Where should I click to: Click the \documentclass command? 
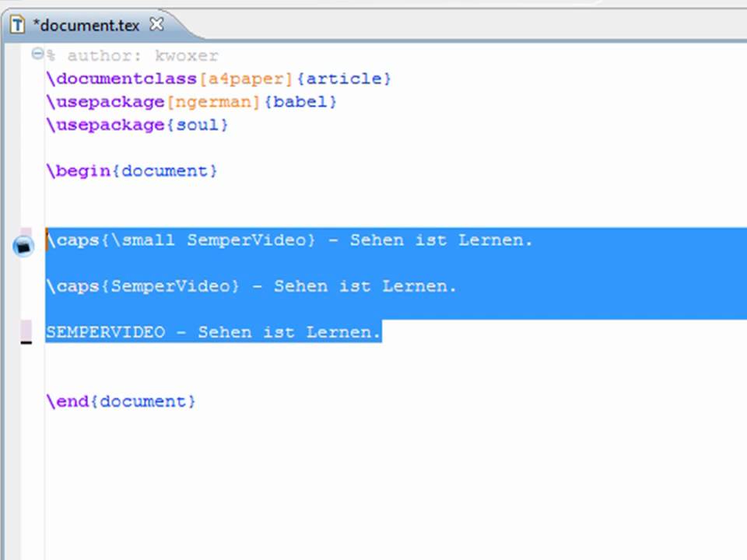click(x=121, y=79)
